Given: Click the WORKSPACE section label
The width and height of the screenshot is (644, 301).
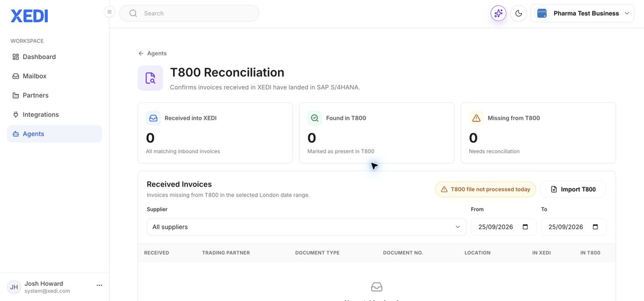Looking at the screenshot, I should [27, 41].
